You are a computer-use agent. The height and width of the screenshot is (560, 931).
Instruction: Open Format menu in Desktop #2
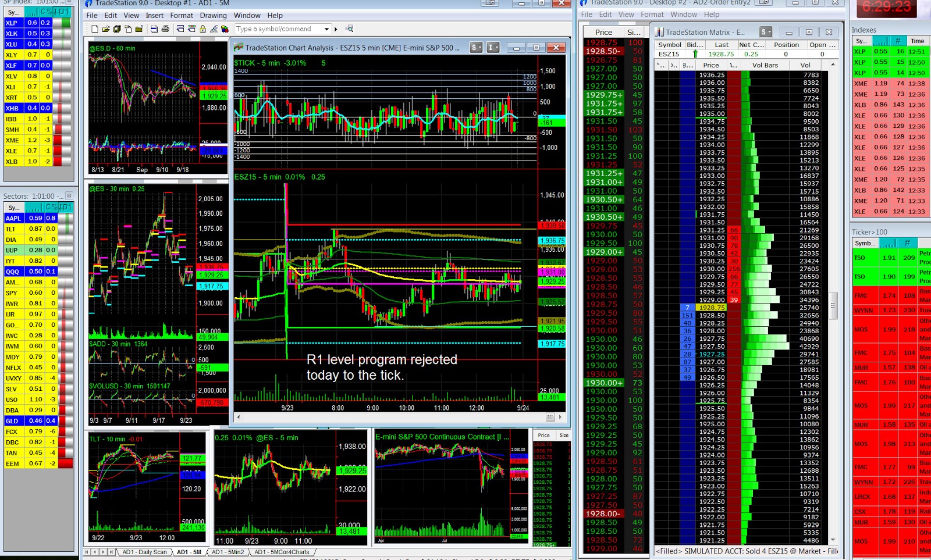point(652,15)
